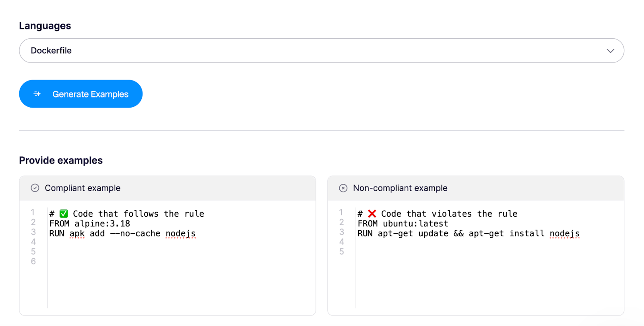
Task: Click underlined 'nodejs' in non-compliant code
Action: click(x=565, y=234)
